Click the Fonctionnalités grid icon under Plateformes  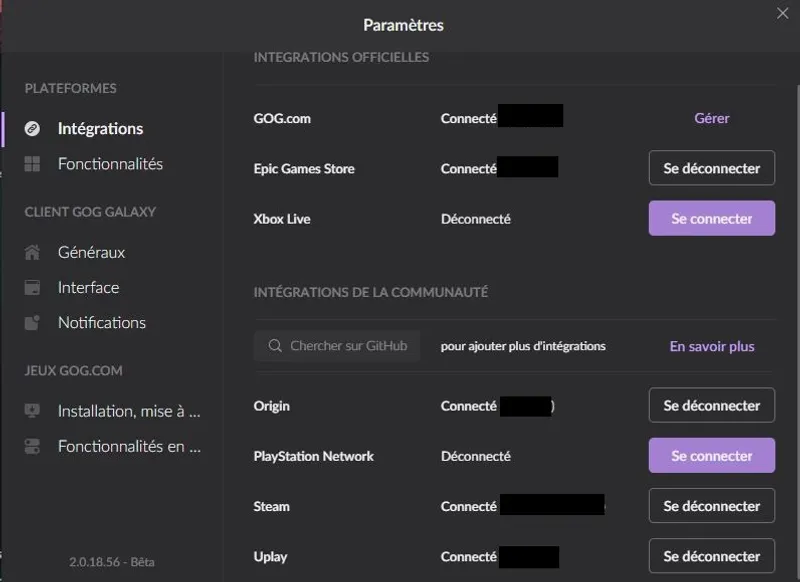click(30, 164)
